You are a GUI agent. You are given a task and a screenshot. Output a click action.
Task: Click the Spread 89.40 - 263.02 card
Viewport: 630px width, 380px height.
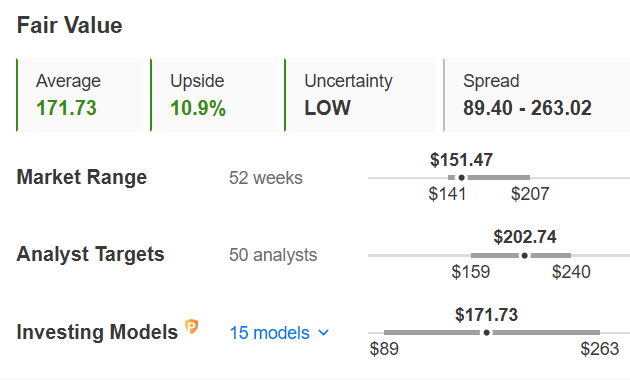pos(537,95)
